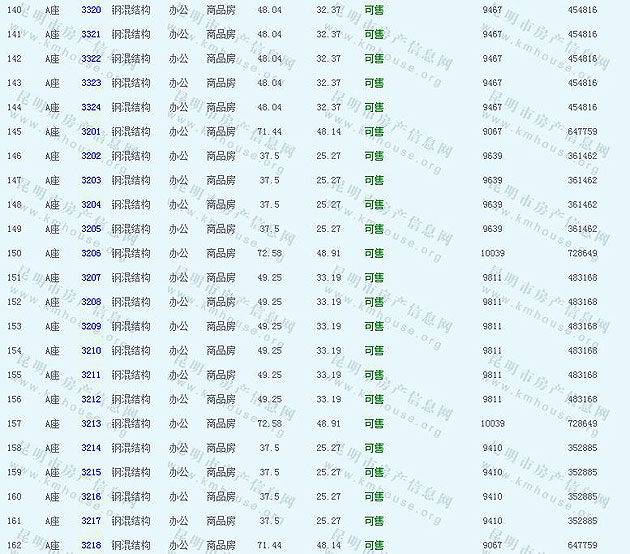Open room 3206 details link
630x554 pixels.
click(91, 253)
